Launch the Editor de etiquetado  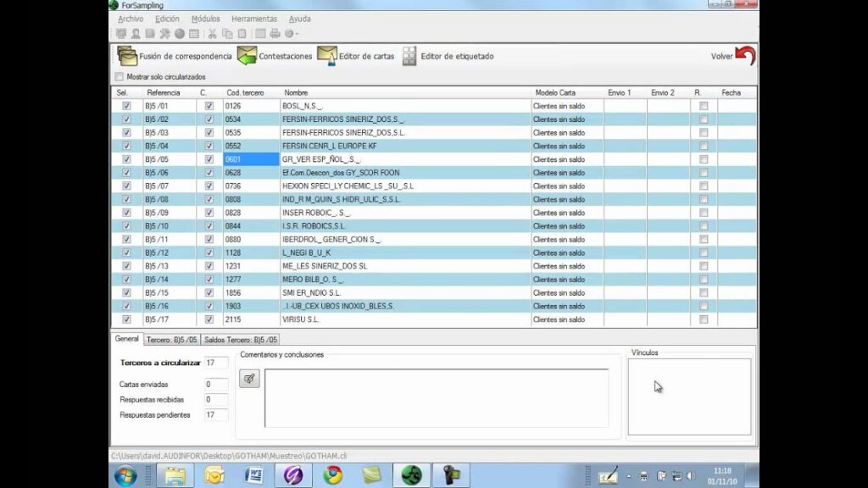coord(409,57)
